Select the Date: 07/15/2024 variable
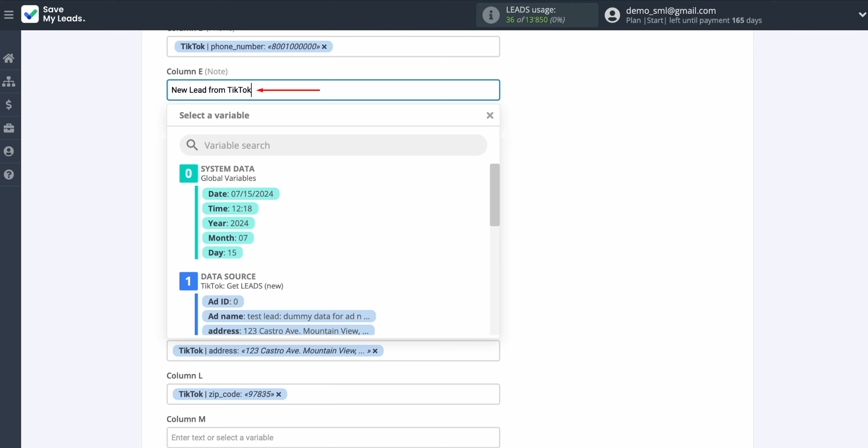This screenshot has height=448, width=868. [x=241, y=194]
